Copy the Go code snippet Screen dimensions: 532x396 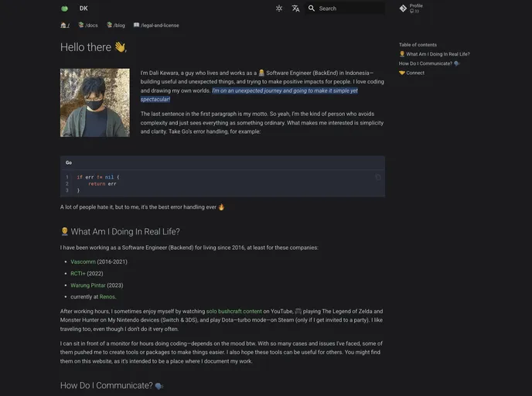(x=377, y=177)
